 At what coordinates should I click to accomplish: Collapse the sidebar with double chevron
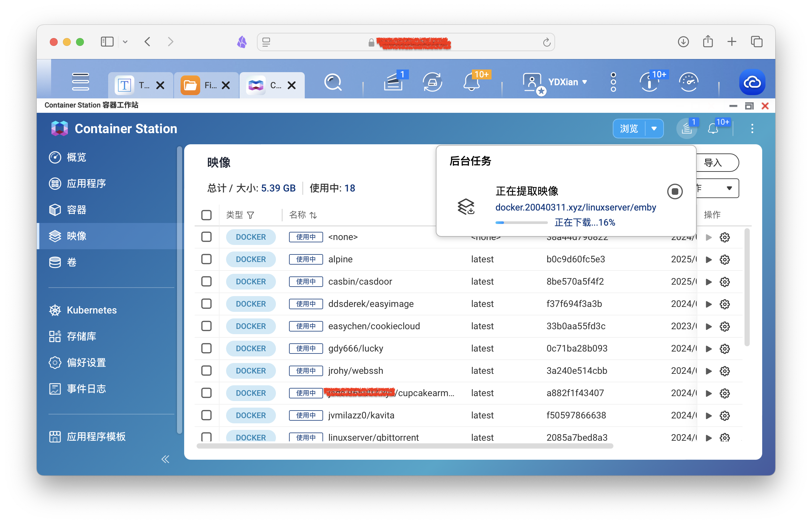click(x=165, y=459)
